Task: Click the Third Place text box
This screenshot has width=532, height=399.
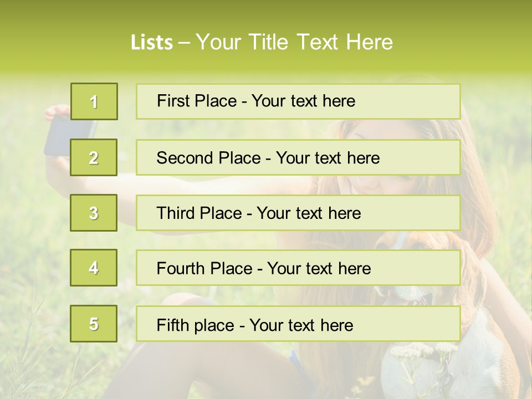Action: pyautogui.click(x=298, y=213)
